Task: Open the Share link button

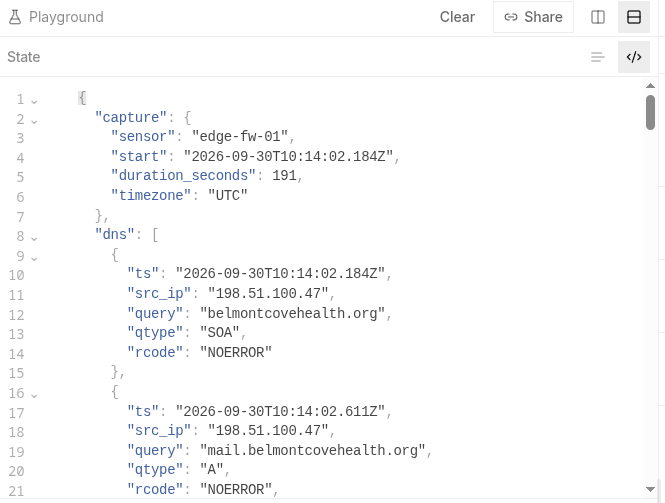Action: 533,17
